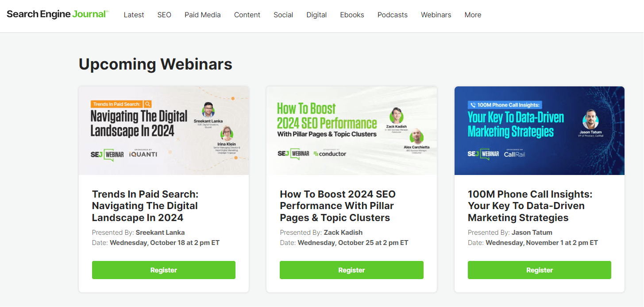
Task: Click Jason Tatum's avatar photo in banner
Action: click(590, 119)
